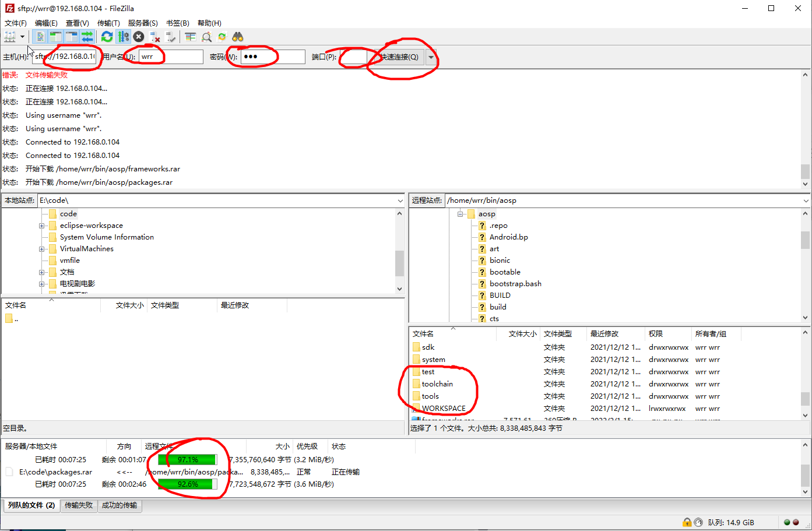Open directory listing filters

(189, 36)
